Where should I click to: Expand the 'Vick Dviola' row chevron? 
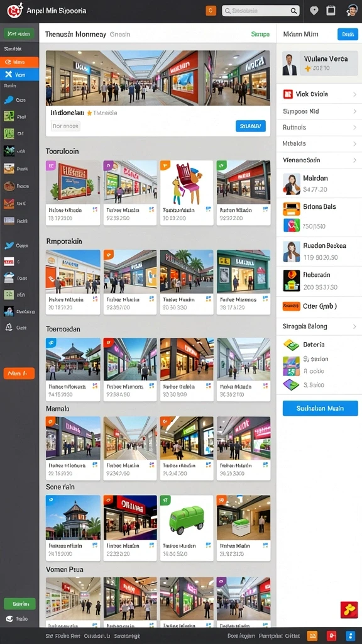(354, 94)
